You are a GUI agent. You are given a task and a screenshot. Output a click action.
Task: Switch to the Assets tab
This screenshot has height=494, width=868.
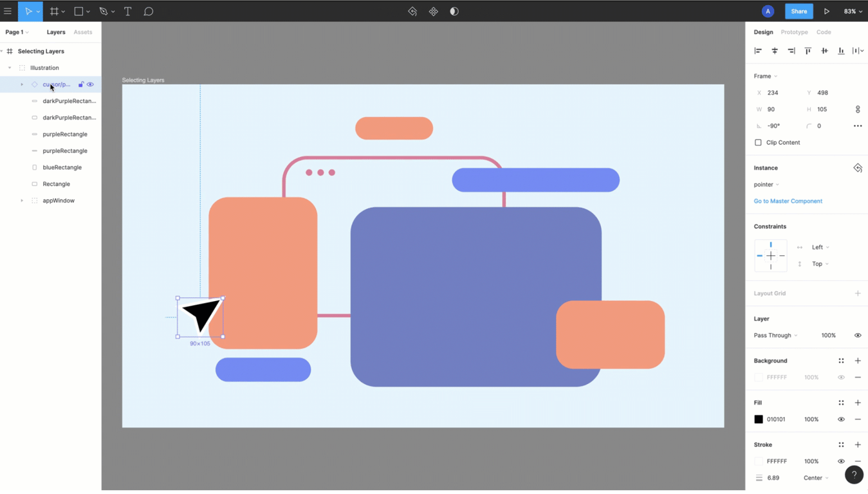[82, 32]
